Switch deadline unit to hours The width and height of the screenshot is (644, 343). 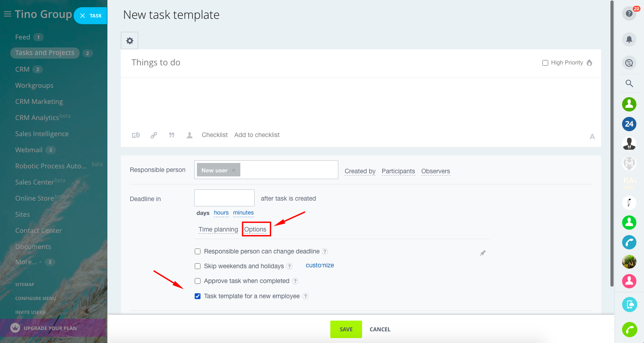tap(221, 213)
